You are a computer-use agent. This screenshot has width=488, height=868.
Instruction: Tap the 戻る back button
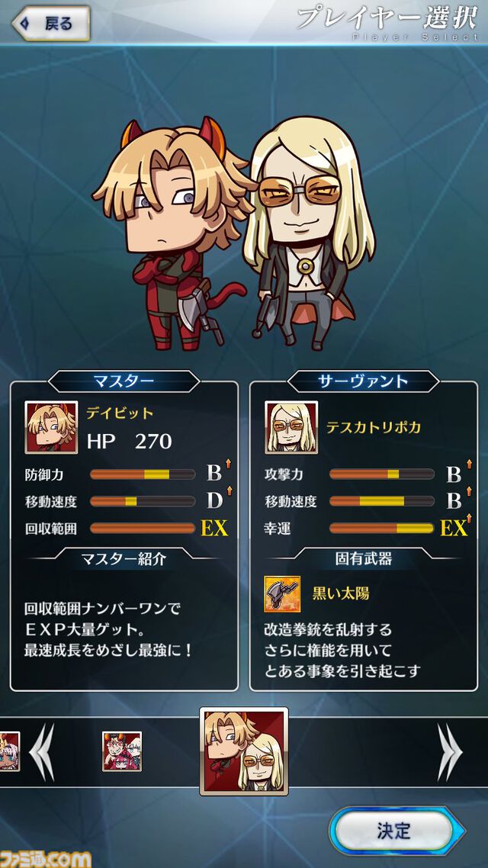coord(51,23)
